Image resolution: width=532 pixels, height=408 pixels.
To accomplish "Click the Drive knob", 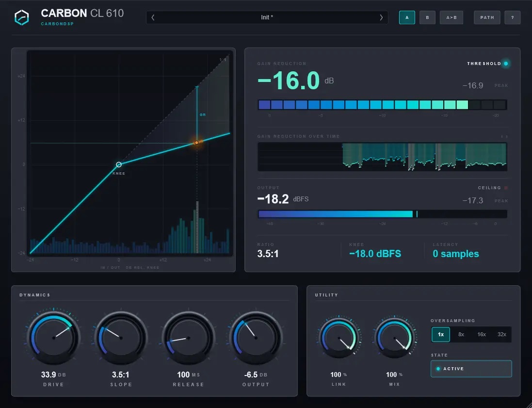I will pos(54,338).
